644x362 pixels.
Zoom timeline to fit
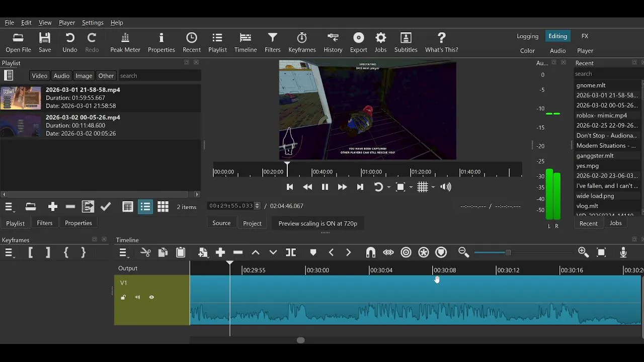coord(601,252)
